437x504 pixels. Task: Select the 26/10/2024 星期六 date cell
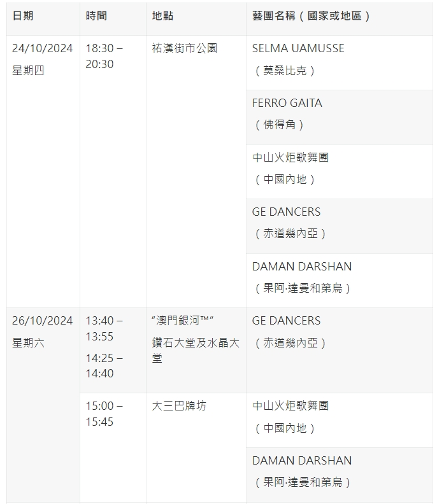[x=43, y=405]
